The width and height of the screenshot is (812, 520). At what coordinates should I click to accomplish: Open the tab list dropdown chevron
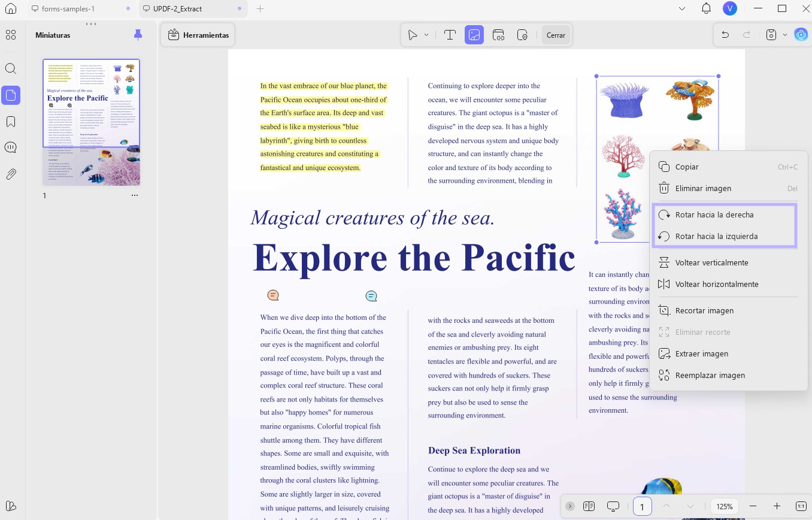tap(682, 9)
